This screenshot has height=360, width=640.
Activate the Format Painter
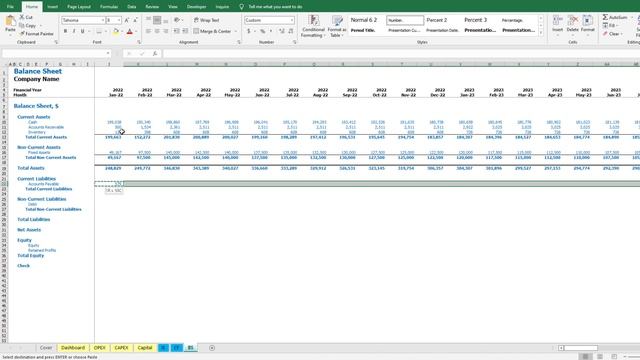(x=37, y=33)
